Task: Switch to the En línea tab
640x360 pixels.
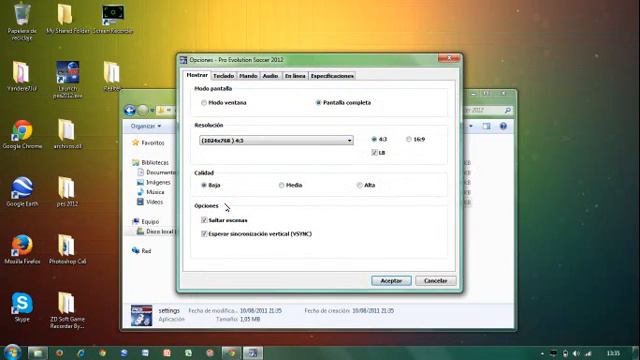Action: click(295, 76)
